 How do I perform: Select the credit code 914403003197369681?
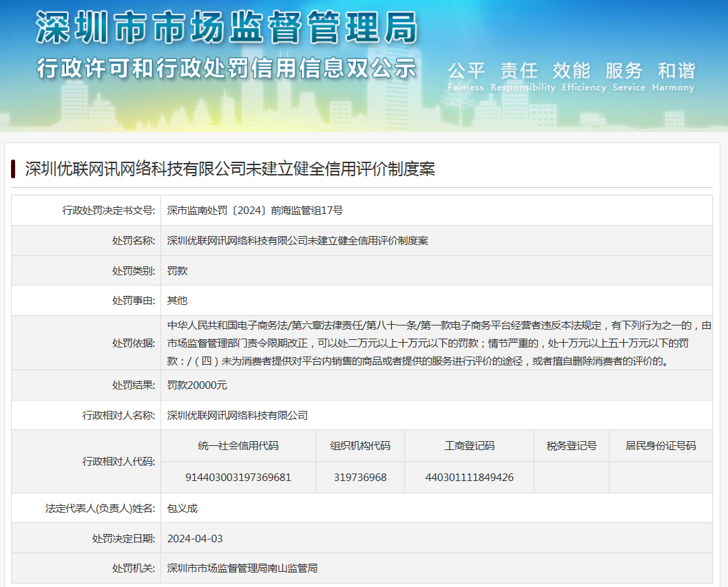click(238, 478)
